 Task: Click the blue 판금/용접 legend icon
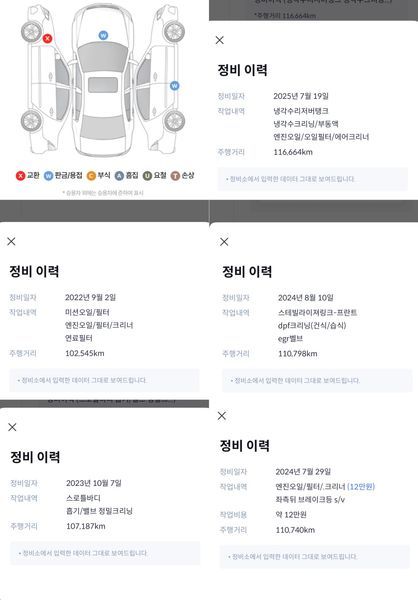click(48, 176)
